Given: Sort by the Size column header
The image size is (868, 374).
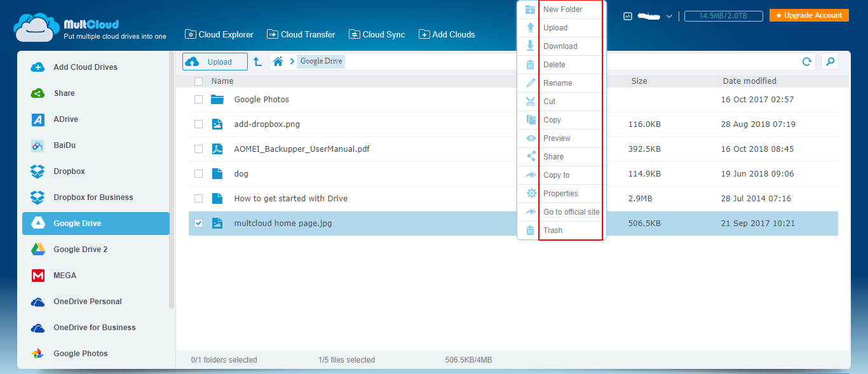Looking at the screenshot, I should (639, 81).
